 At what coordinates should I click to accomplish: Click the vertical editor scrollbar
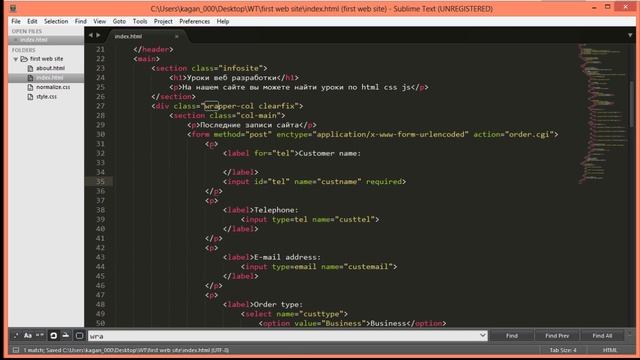pyautogui.click(x=632, y=104)
